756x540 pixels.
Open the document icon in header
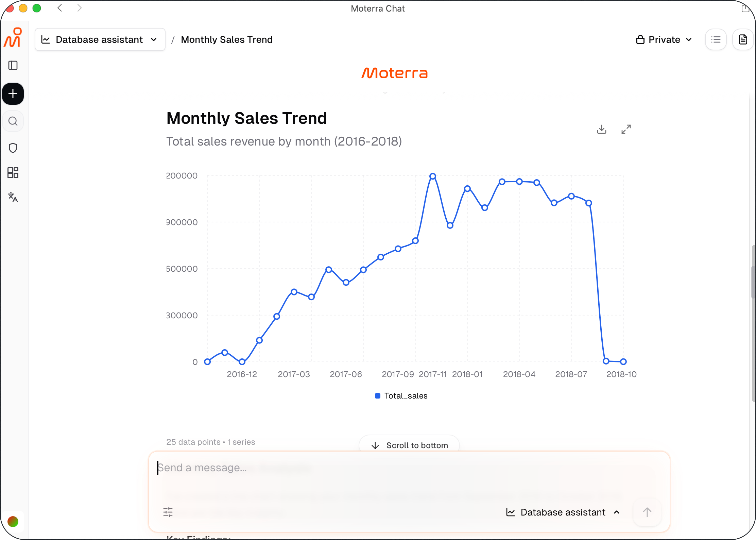pos(743,39)
